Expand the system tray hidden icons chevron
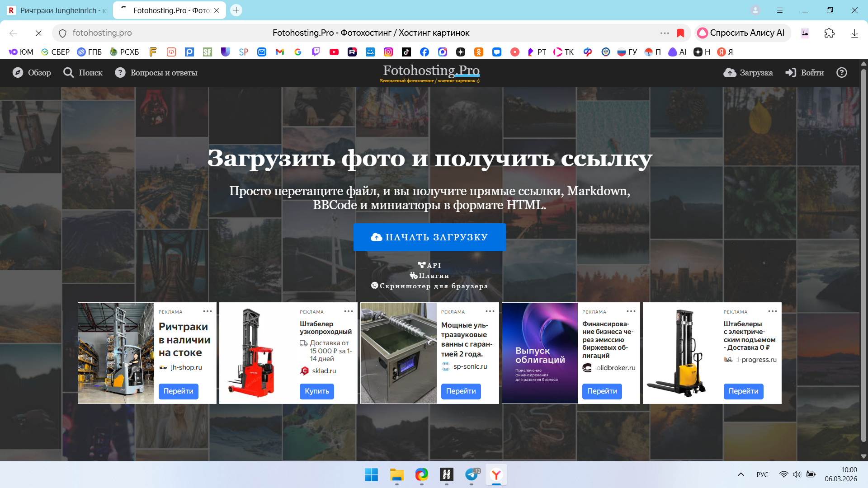 [741, 474]
